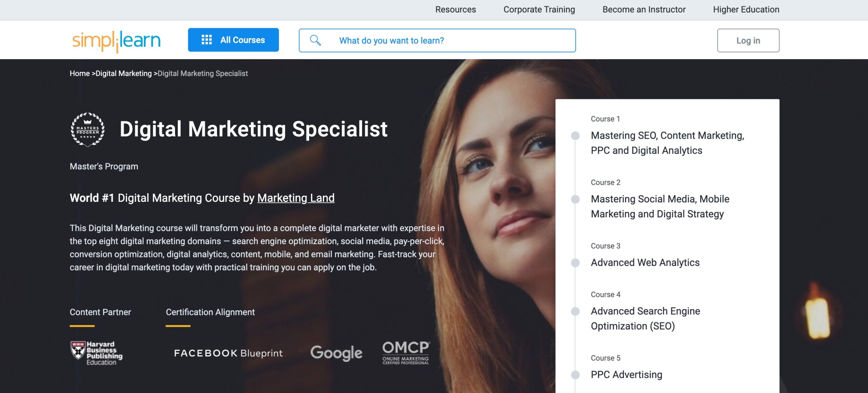Click the magnifying glass search icon
This screenshot has width=868, height=393.
click(315, 40)
